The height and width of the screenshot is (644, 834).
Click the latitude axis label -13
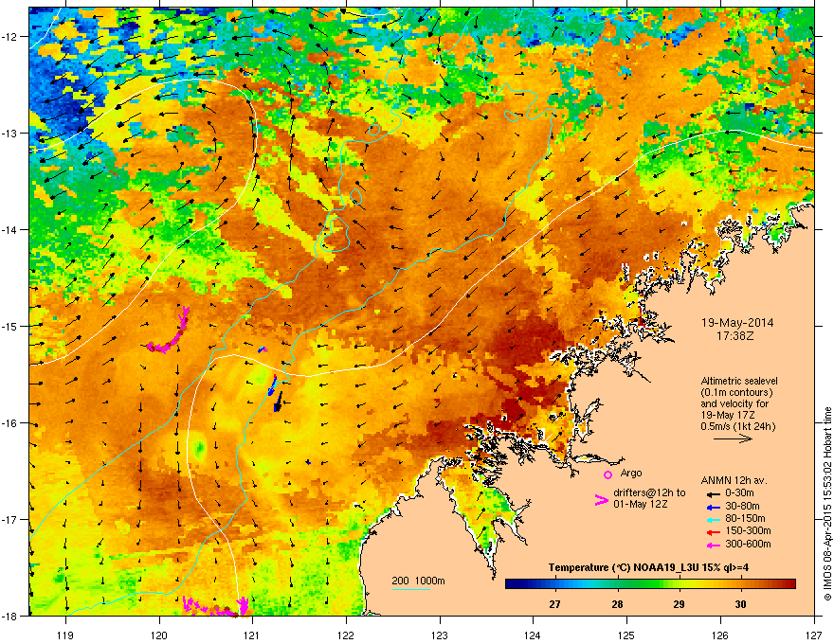click(9, 134)
